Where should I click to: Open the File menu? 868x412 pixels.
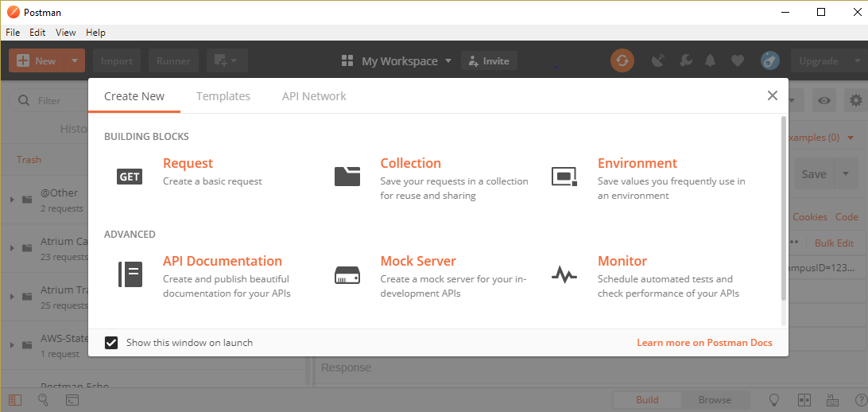point(13,33)
